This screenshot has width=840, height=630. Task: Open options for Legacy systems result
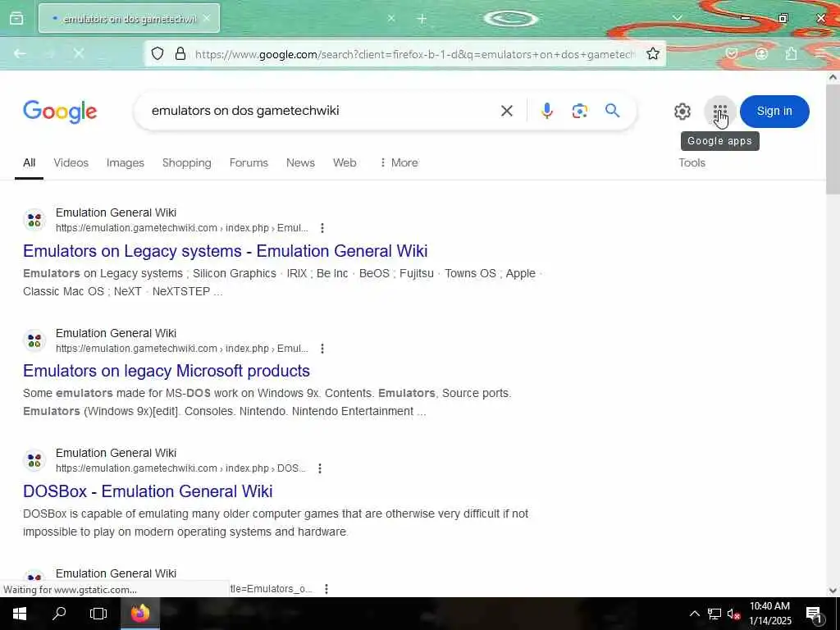(x=322, y=228)
